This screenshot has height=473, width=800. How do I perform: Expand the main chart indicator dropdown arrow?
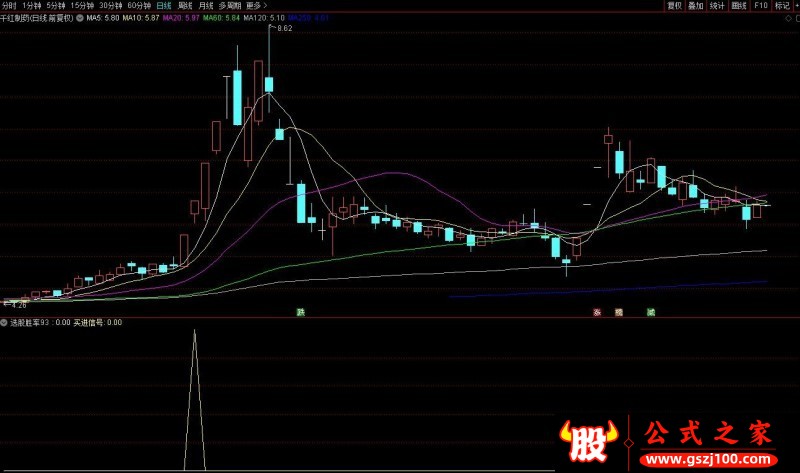(x=80, y=18)
